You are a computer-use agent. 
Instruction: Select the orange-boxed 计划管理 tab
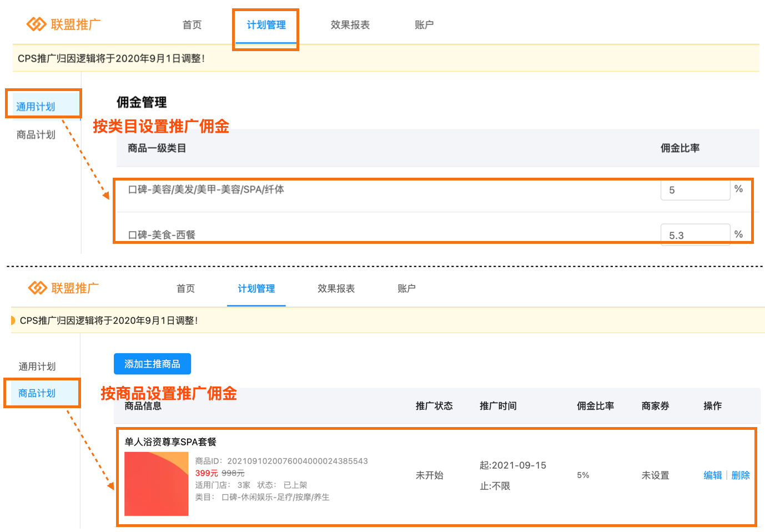pyautogui.click(x=266, y=25)
